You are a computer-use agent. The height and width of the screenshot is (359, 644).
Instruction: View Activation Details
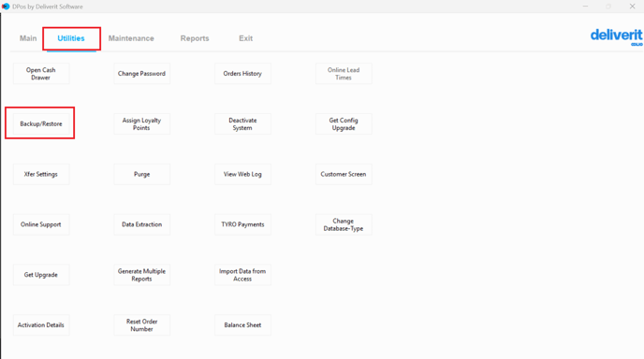click(x=41, y=325)
